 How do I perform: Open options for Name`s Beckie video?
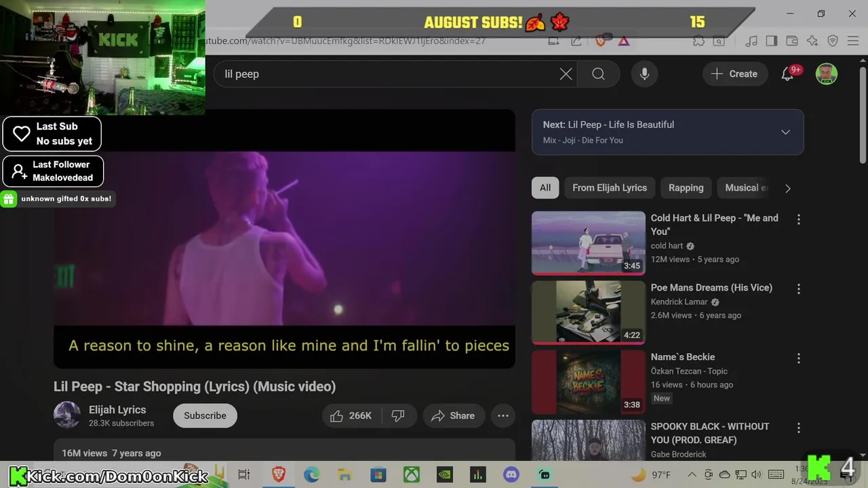(798, 358)
